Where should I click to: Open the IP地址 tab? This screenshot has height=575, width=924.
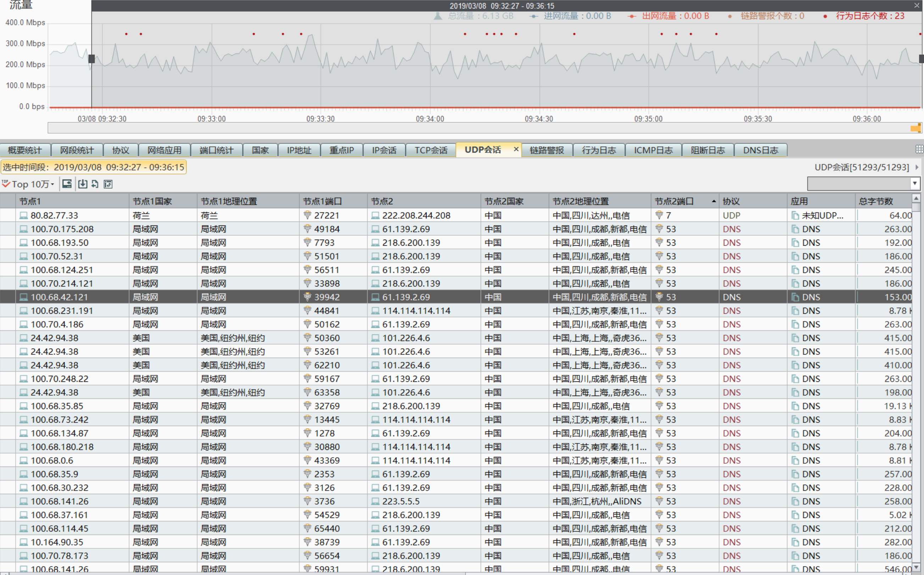click(299, 150)
